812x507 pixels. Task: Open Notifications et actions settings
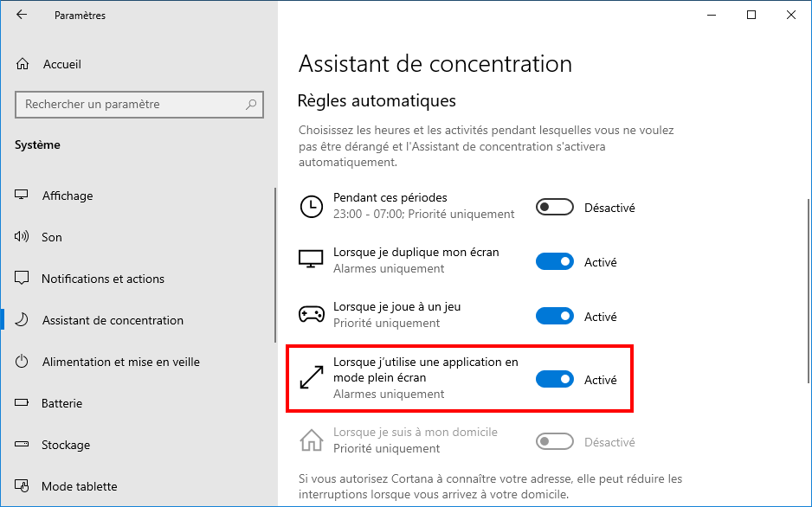pyautogui.click(x=103, y=279)
